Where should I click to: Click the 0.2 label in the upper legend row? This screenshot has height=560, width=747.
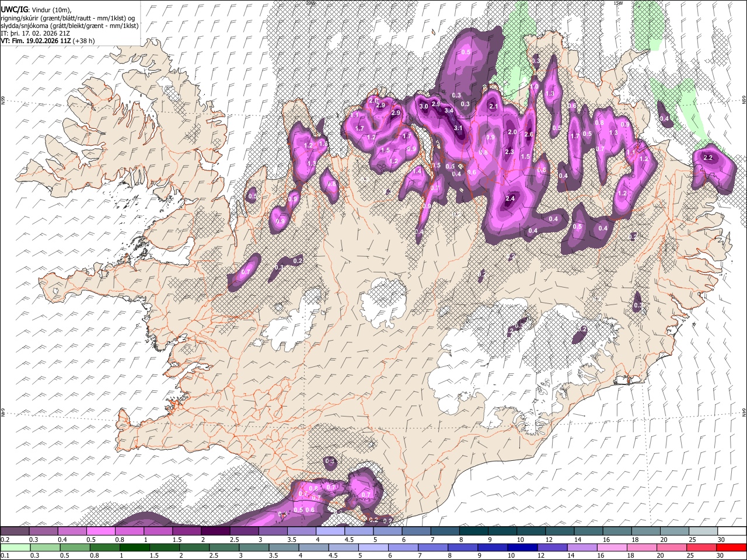5,540
